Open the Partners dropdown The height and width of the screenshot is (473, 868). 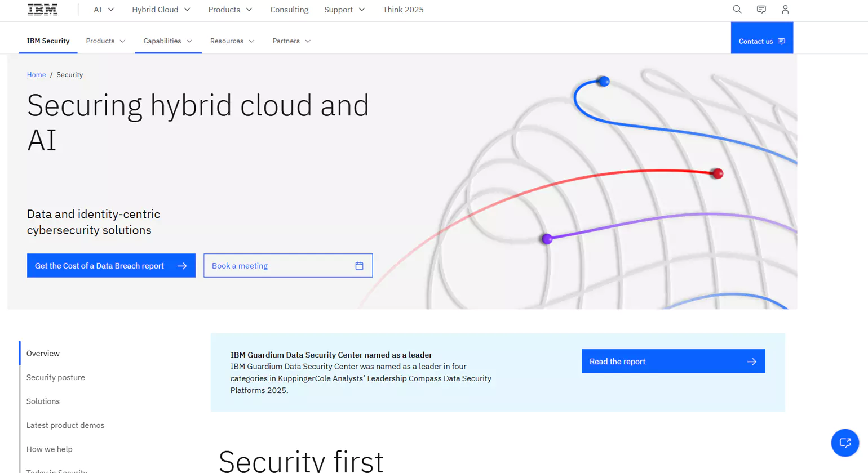pos(291,41)
